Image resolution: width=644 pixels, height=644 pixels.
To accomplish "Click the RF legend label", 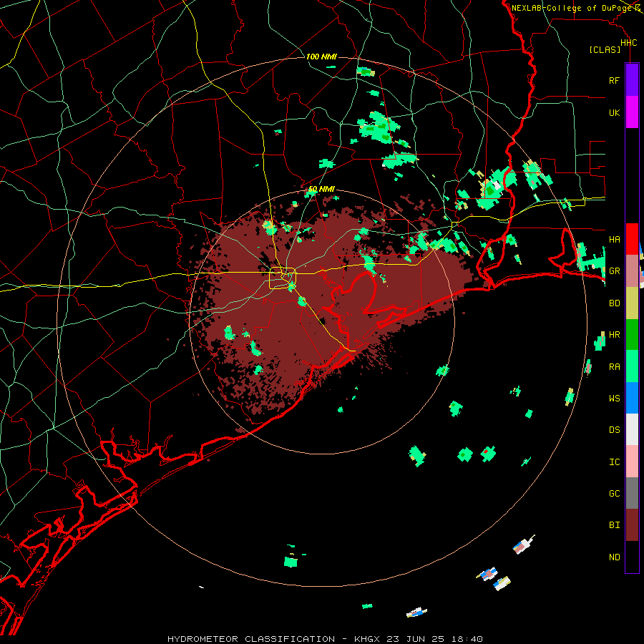I will pos(614,80).
